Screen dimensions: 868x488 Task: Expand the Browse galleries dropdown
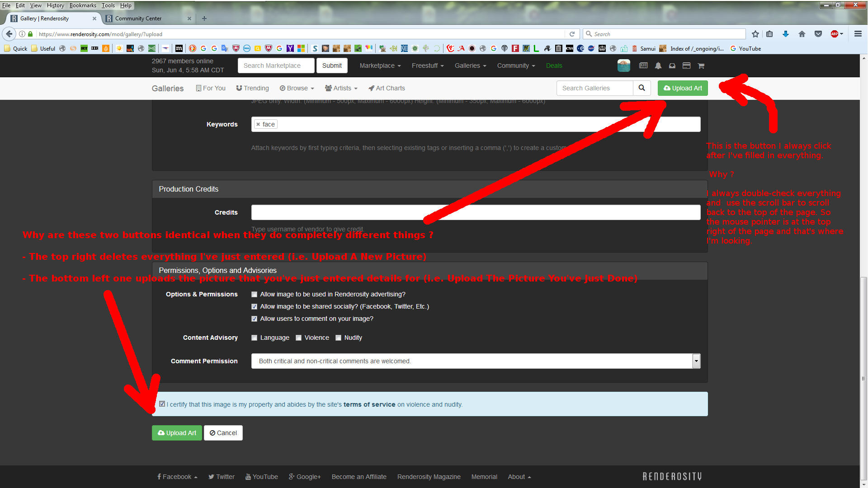coord(297,89)
